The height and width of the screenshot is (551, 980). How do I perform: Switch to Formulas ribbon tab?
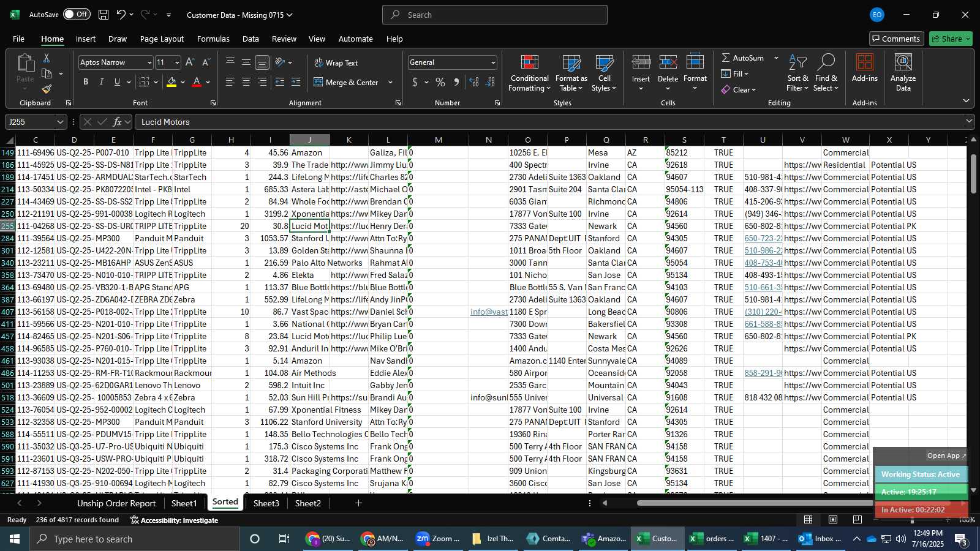(213, 39)
